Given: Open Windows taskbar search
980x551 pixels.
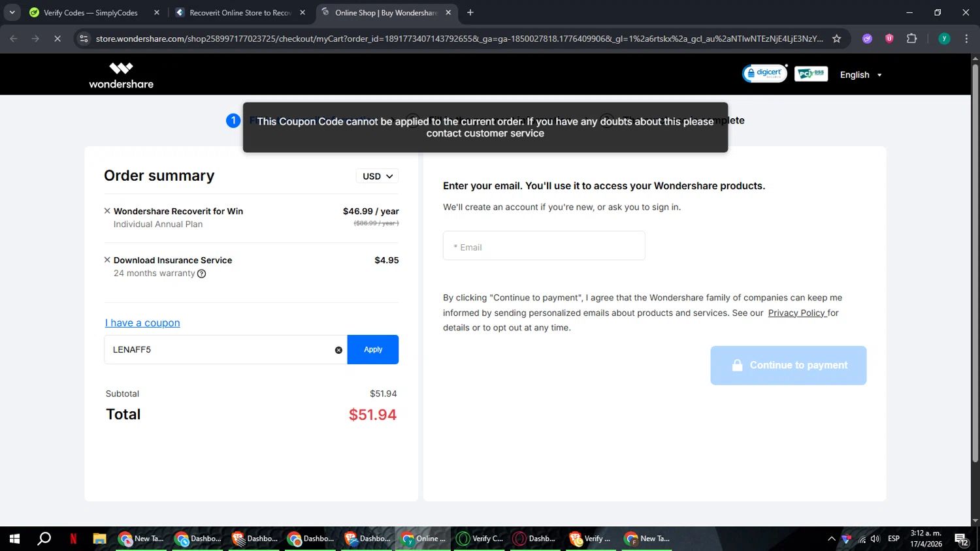Looking at the screenshot, I should (44, 539).
